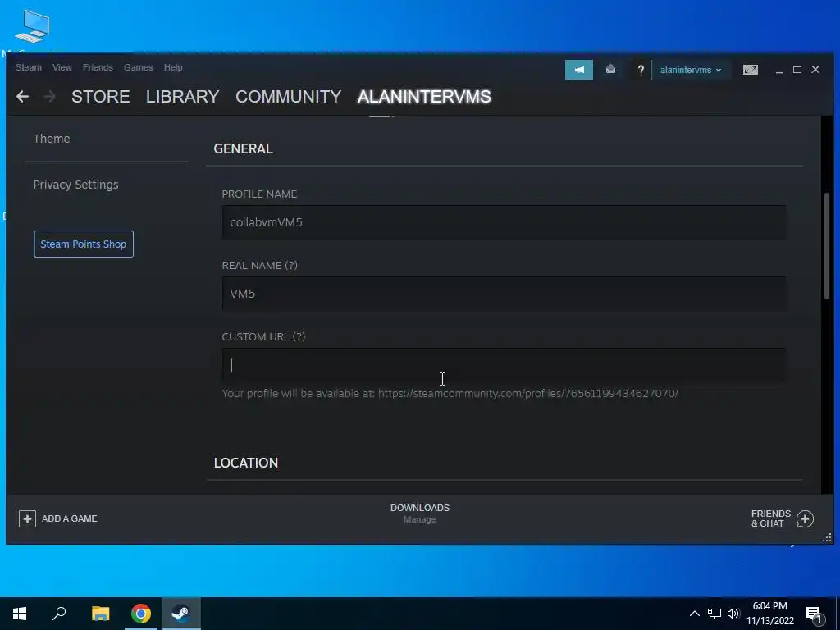840x630 pixels.
Task: Open the announcements megaphone icon
Action: coord(578,70)
